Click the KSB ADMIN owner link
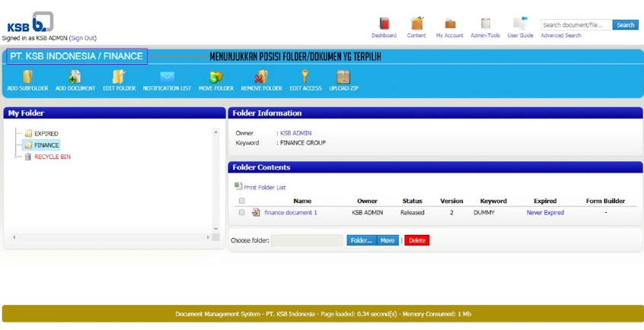 point(295,133)
